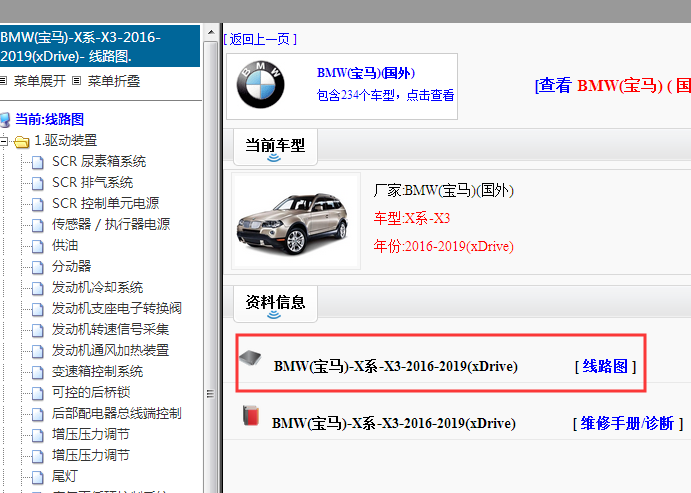Image resolution: width=691 pixels, height=493 pixels.
Task: Open 传感器 / 执行器电源 tree entry
Action: click(111, 225)
